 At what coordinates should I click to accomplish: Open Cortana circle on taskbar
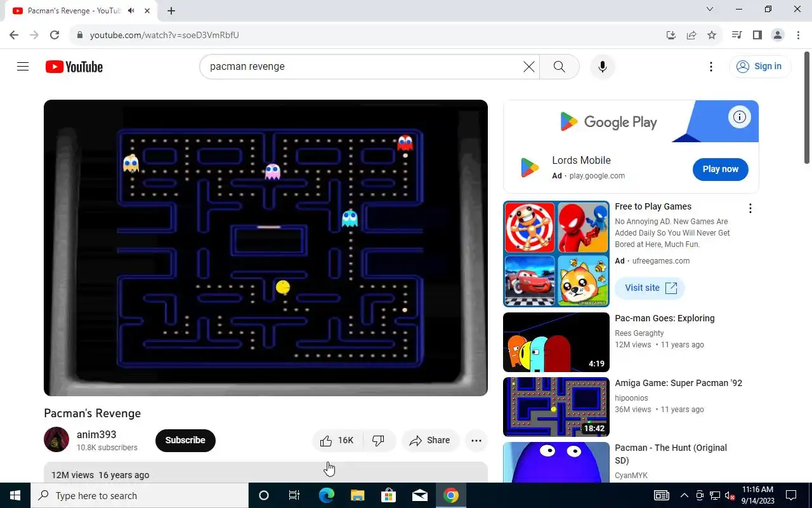[264, 495]
